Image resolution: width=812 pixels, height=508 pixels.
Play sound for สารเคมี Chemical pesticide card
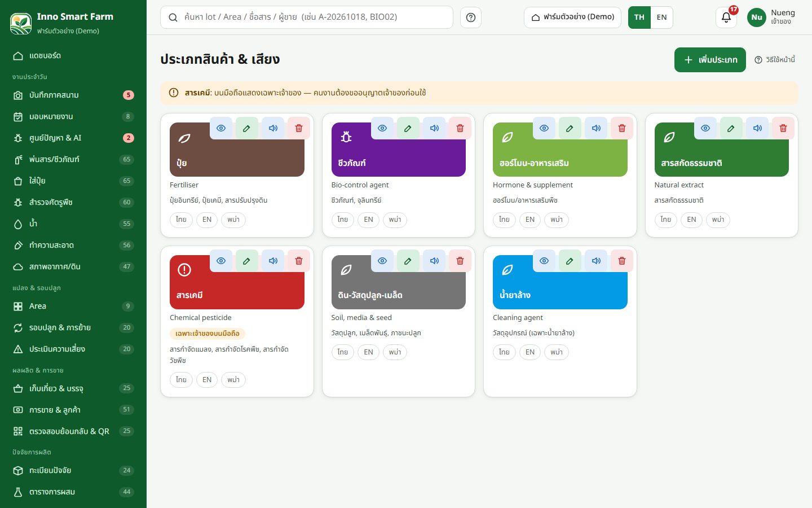point(273,261)
